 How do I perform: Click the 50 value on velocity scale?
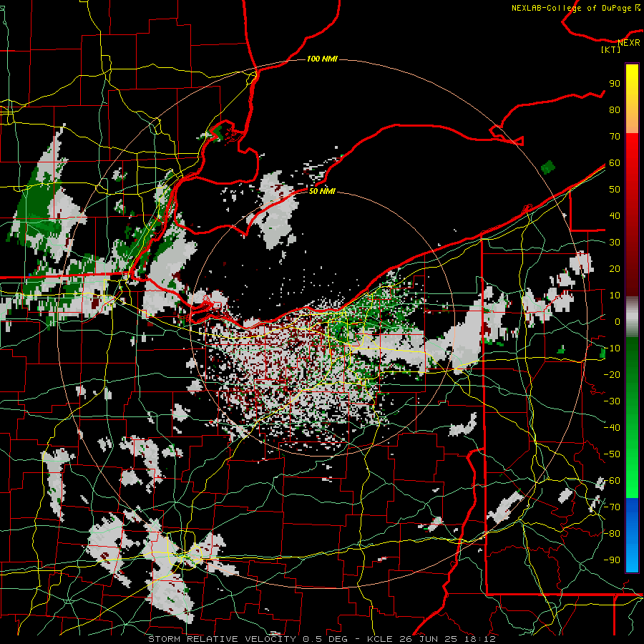615,190
